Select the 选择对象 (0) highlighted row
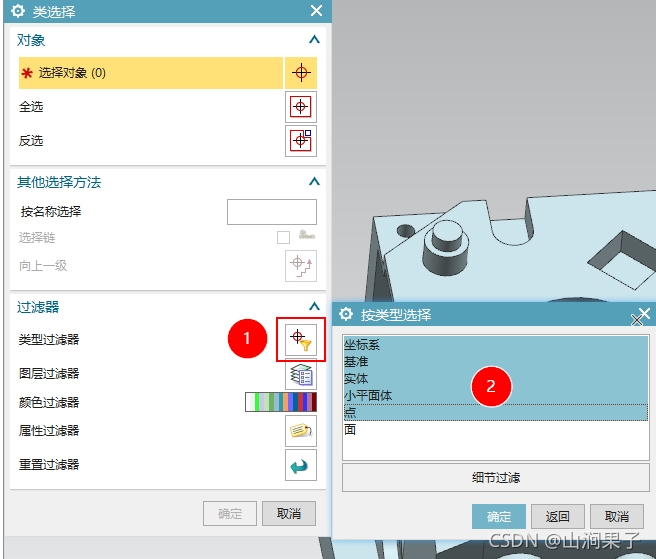 coord(151,73)
